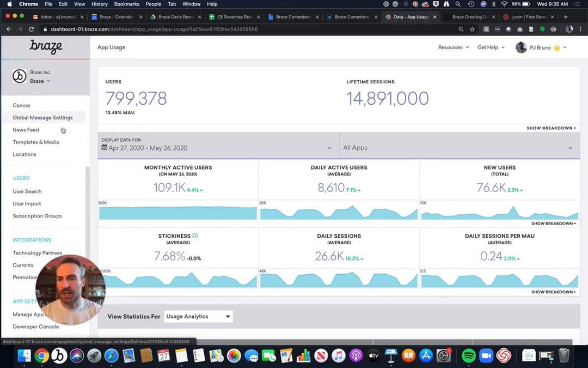Click the Braze logo in the sidebar header

tap(46, 47)
